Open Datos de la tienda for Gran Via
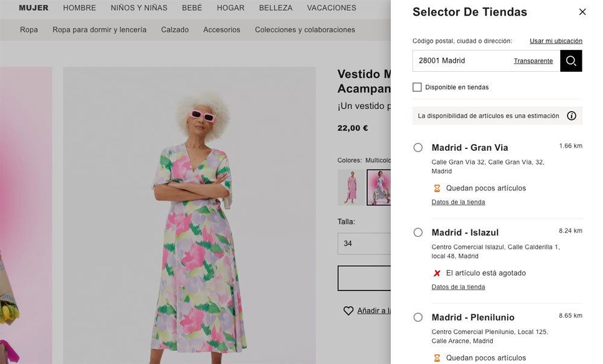 coord(458,201)
